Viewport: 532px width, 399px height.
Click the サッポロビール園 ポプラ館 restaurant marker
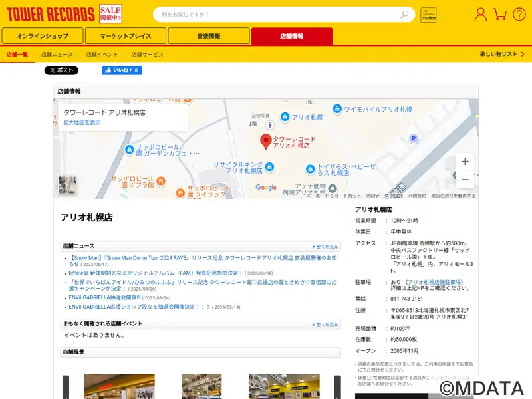click(161, 181)
